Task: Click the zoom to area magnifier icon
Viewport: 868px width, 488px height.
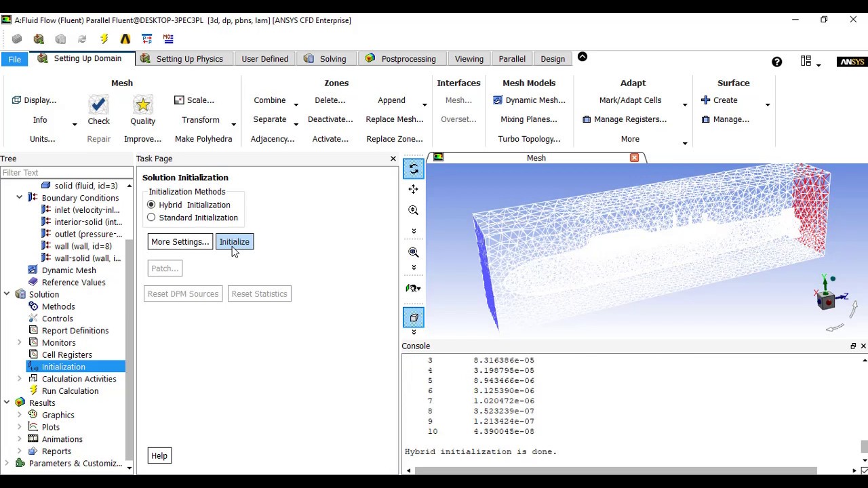Action: click(413, 252)
